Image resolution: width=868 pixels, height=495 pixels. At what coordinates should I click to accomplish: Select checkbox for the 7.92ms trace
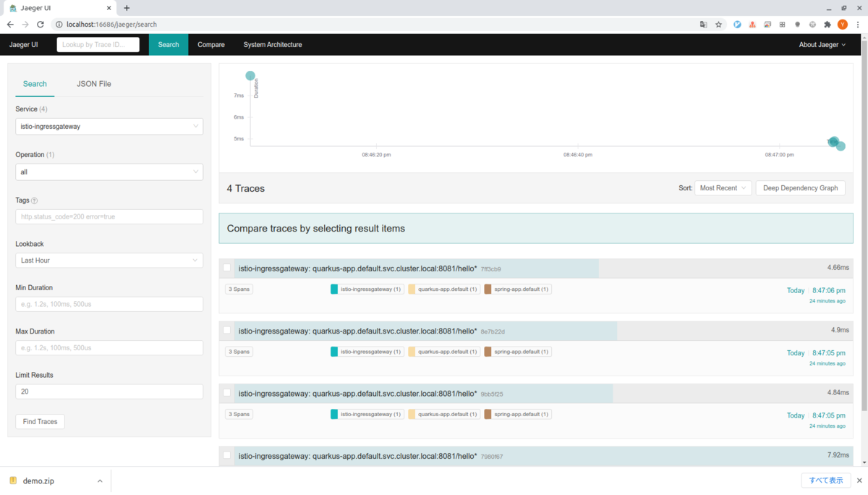(227, 455)
